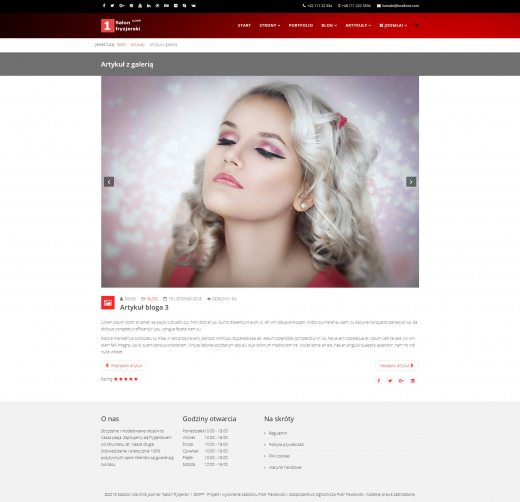Open the PORTFOLIO menu item

pyautogui.click(x=301, y=25)
